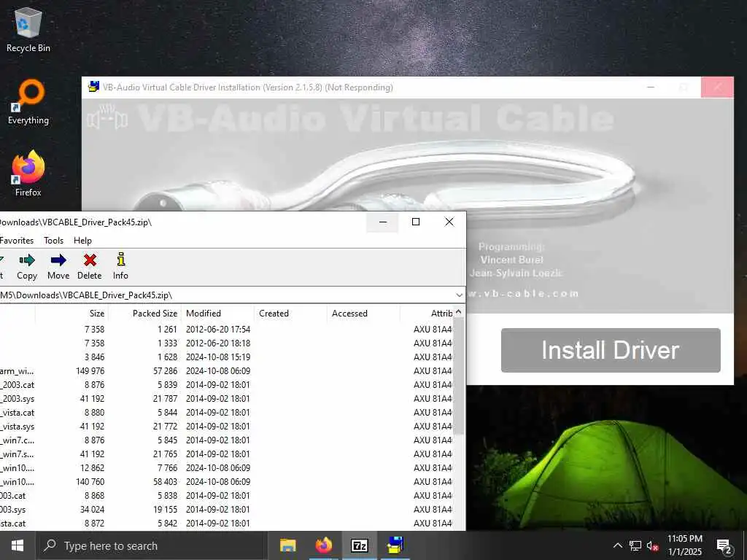Image resolution: width=747 pixels, height=560 pixels.
Task: Sort by the Created column header
Action: [x=290, y=314]
